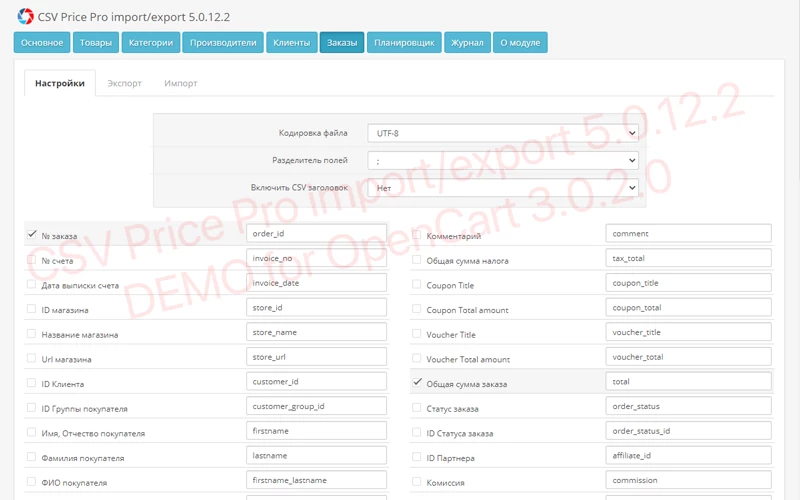Viewport: 800px width, 500px height.
Task: Click the affiliate_id input field
Action: (689, 456)
